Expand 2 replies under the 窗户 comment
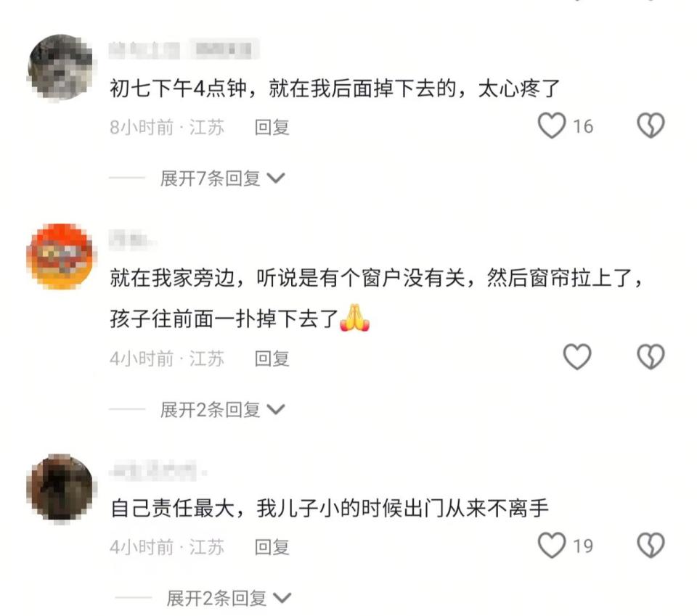Image resolution: width=697 pixels, height=616 pixels. point(222,409)
